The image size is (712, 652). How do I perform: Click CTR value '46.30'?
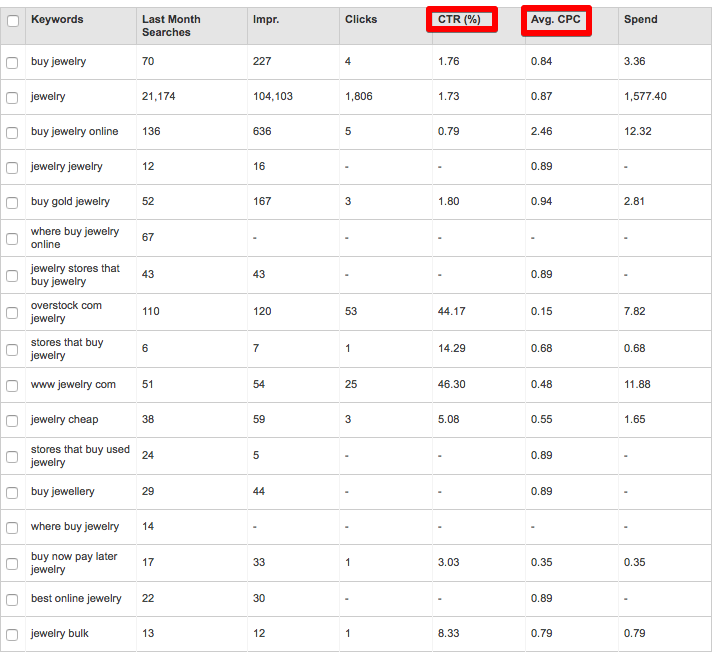(x=451, y=385)
